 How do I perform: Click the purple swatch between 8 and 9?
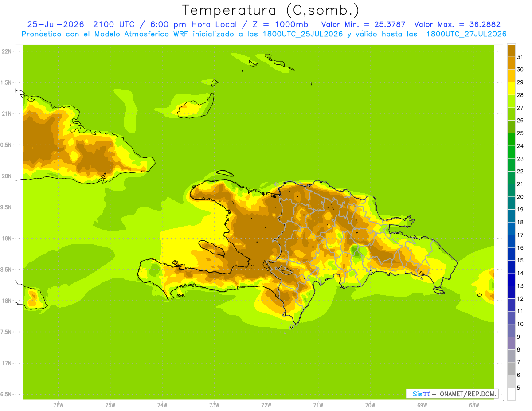[511, 343]
